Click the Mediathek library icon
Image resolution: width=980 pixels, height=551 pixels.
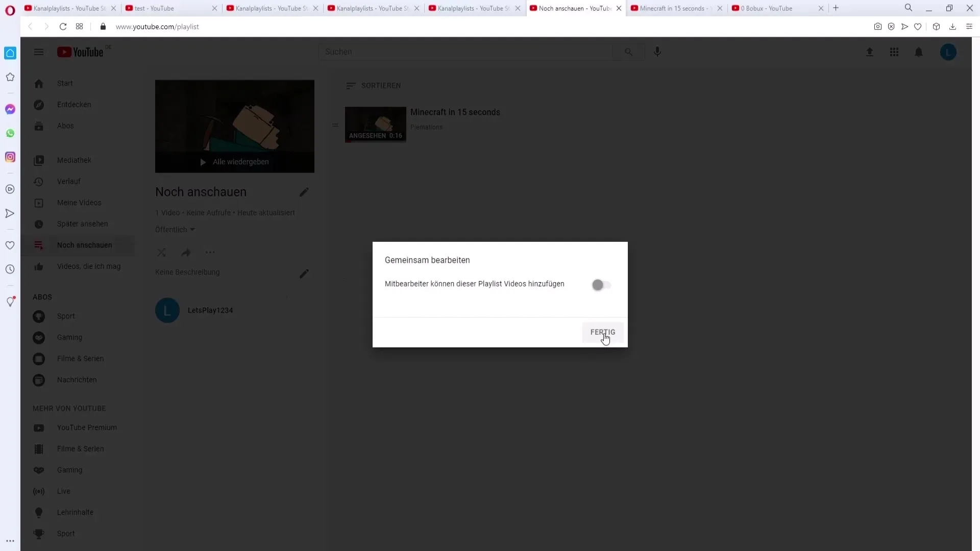point(38,160)
